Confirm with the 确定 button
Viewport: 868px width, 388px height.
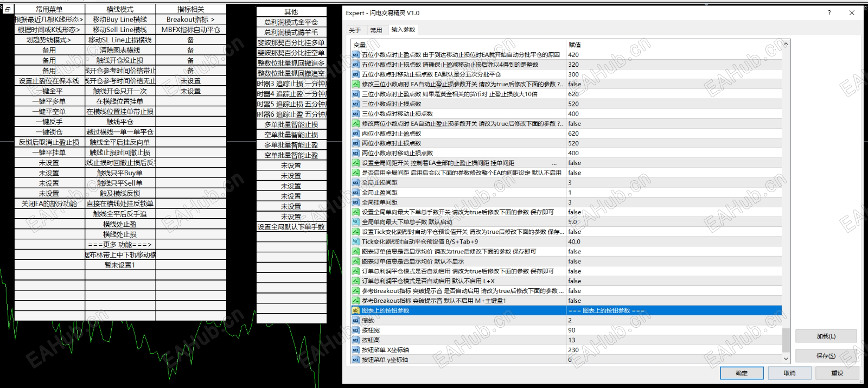point(742,373)
